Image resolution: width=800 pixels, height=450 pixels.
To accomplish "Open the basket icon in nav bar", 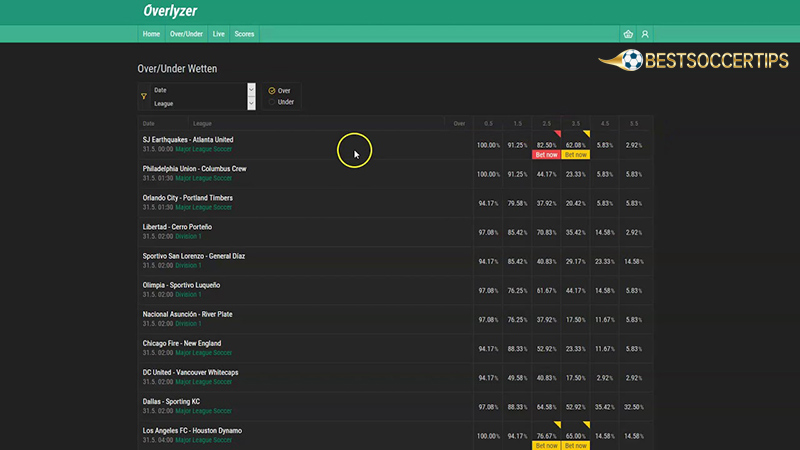I will 628,34.
